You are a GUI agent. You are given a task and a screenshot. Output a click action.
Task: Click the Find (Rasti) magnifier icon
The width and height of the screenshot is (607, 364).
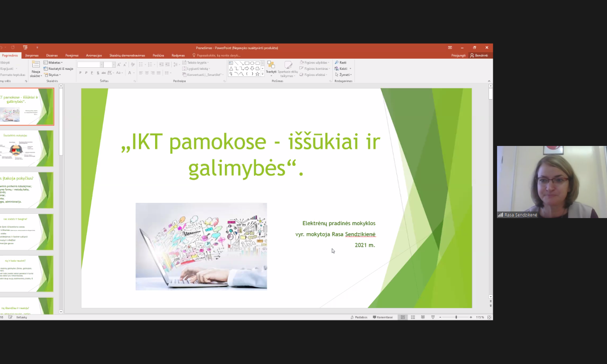coord(337,63)
